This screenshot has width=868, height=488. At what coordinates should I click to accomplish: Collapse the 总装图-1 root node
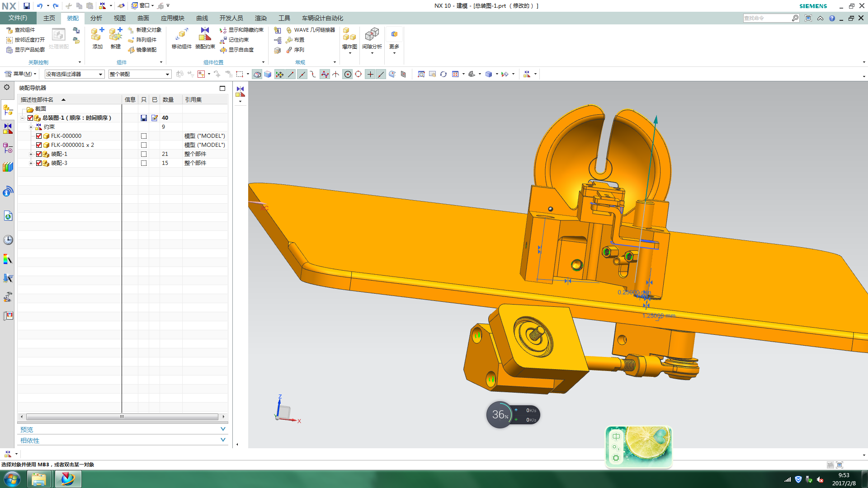(22, 118)
